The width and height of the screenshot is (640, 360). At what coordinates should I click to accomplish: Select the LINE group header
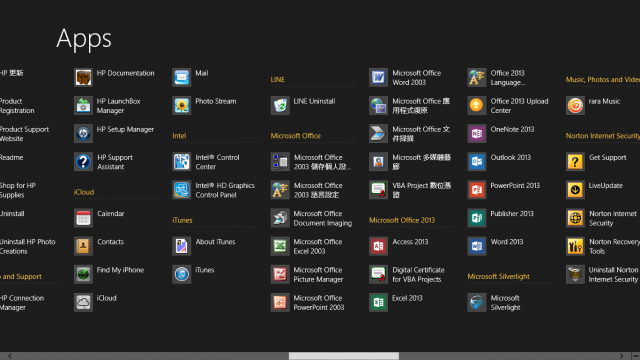[x=278, y=80]
